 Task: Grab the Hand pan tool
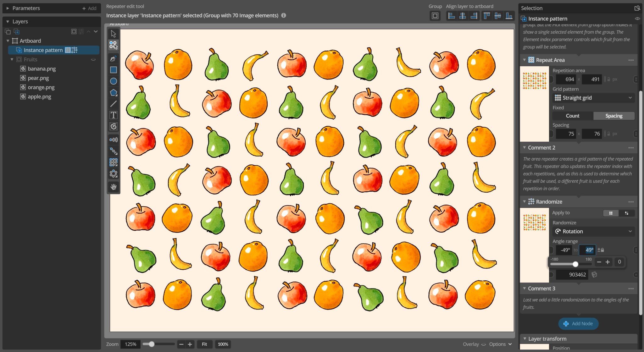(113, 187)
